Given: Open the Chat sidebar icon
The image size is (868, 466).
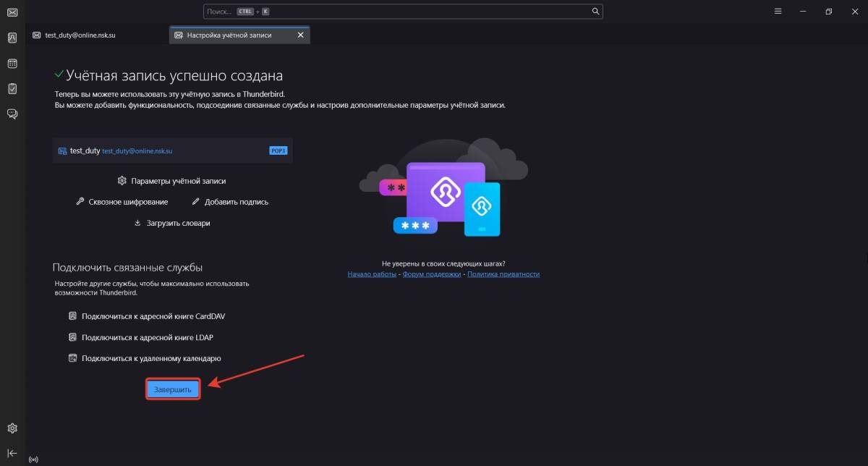Looking at the screenshot, I should tap(12, 114).
